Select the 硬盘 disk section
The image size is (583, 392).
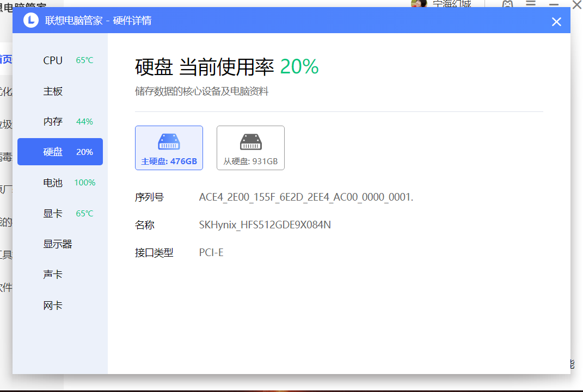tap(60, 152)
